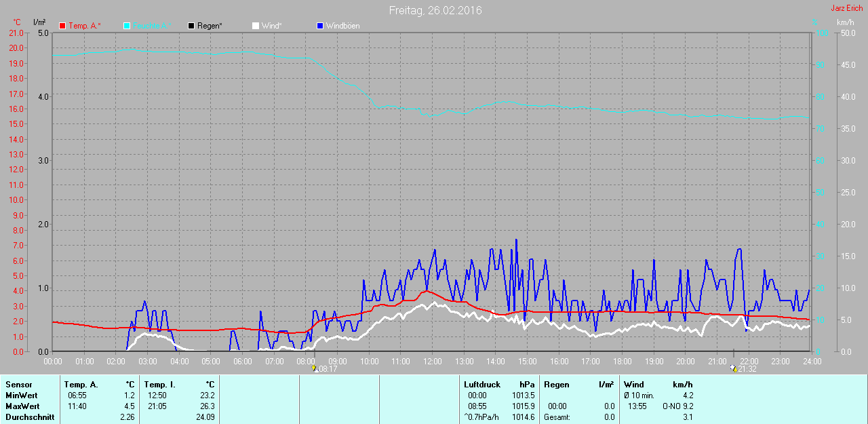The height and width of the screenshot is (424, 868).
Task: Click the 'Regen' table column header
Action: [x=556, y=385]
